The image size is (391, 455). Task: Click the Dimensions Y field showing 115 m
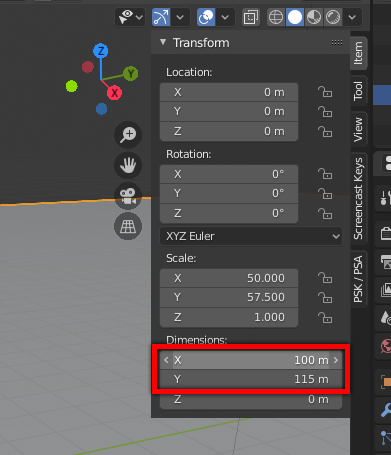251,379
